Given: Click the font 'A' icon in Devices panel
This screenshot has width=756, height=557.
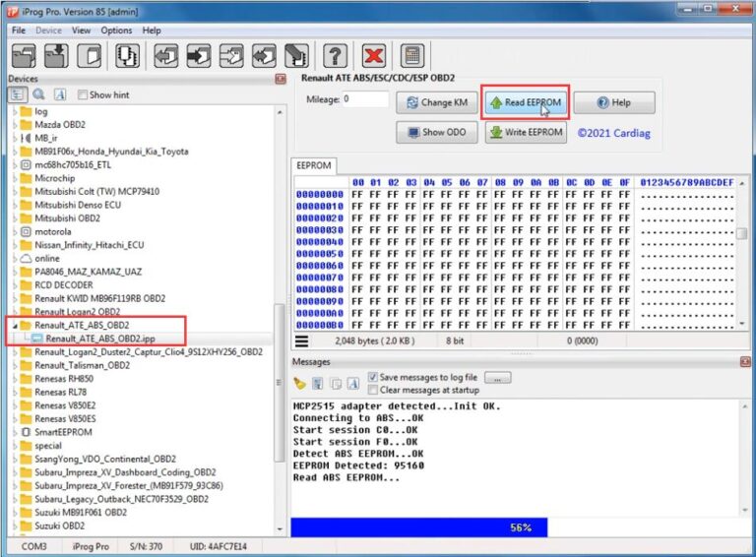Looking at the screenshot, I should (60, 94).
